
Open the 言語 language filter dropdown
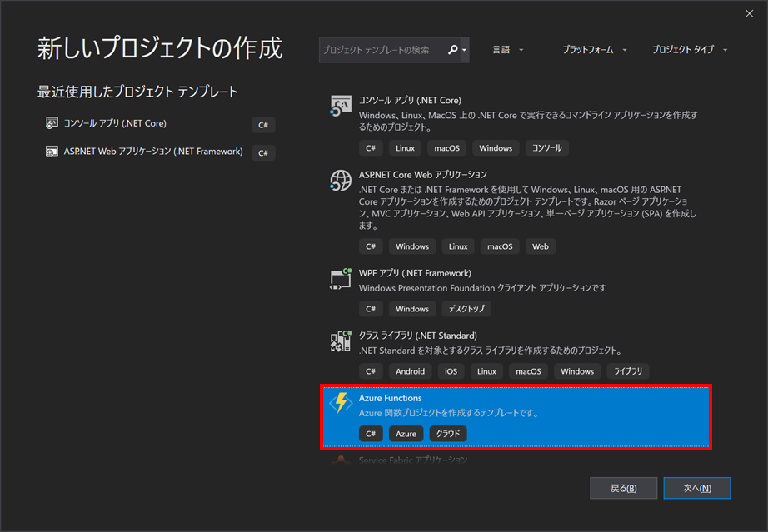click(507, 50)
